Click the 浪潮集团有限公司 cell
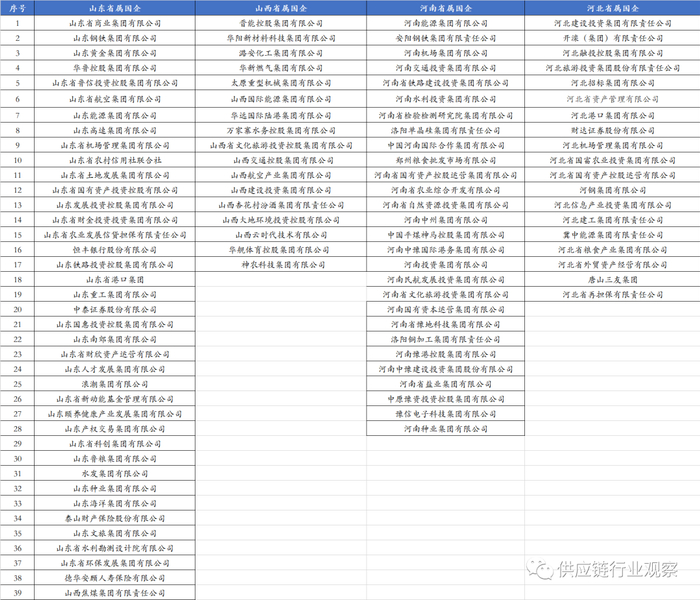 (115, 384)
